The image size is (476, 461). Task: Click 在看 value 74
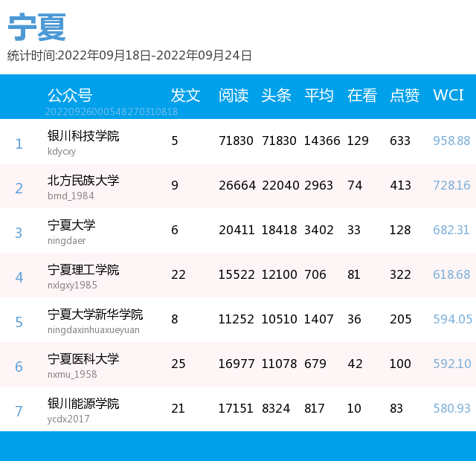pyautogui.click(x=355, y=185)
